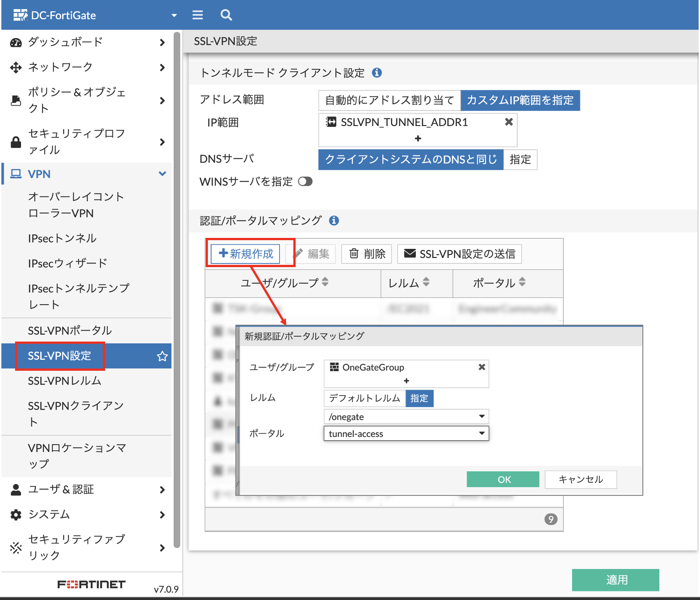
Task: Toggle the WINSサーバを指定 switch
Action: 305,182
